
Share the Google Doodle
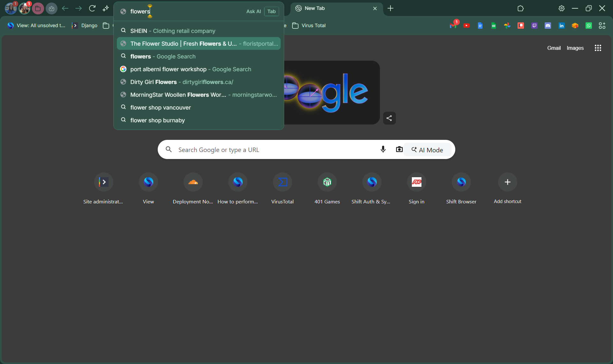389,118
